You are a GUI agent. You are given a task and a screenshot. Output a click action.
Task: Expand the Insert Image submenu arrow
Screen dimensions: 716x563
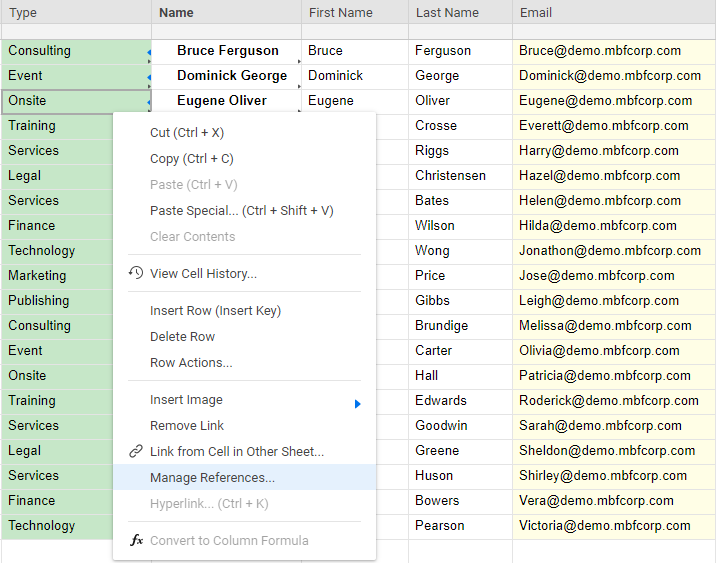[358, 404]
